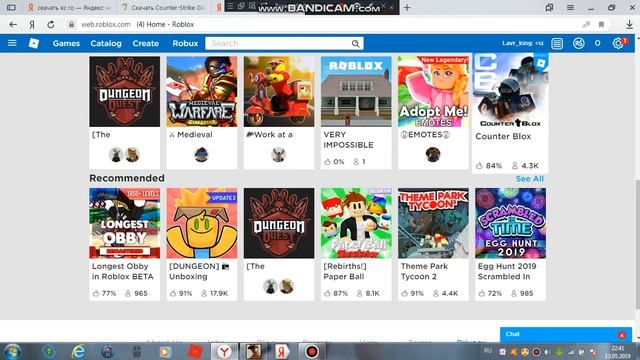This screenshot has height=360, width=640.
Task: Click the address bar URL web.roblox.com
Action: pos(106,24)
